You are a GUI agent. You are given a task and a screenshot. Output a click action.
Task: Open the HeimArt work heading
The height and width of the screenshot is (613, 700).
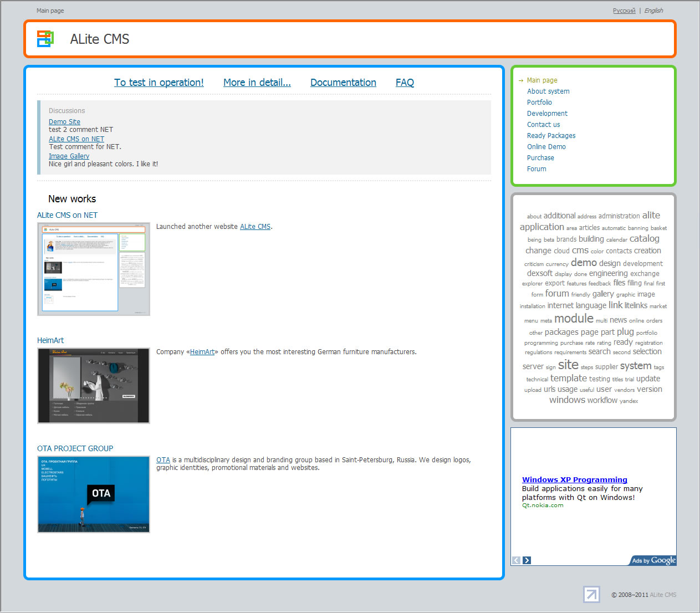coord(50,340)
